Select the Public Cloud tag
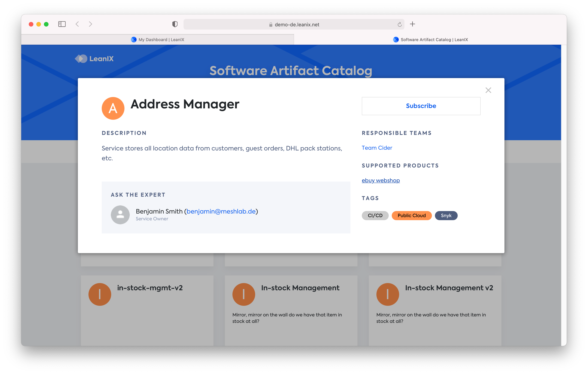 pyautogui.click(x=411, y=215)
